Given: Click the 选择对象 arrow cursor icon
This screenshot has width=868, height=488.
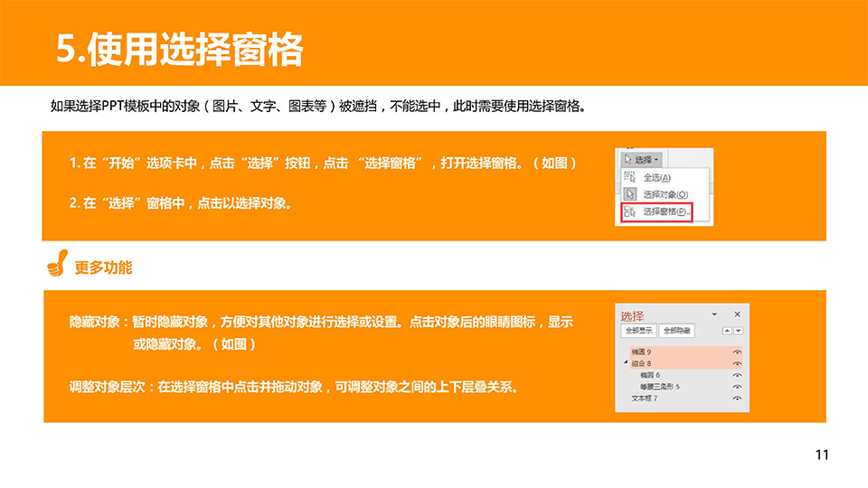Looking at the screenshot, I should pos(630,194).
